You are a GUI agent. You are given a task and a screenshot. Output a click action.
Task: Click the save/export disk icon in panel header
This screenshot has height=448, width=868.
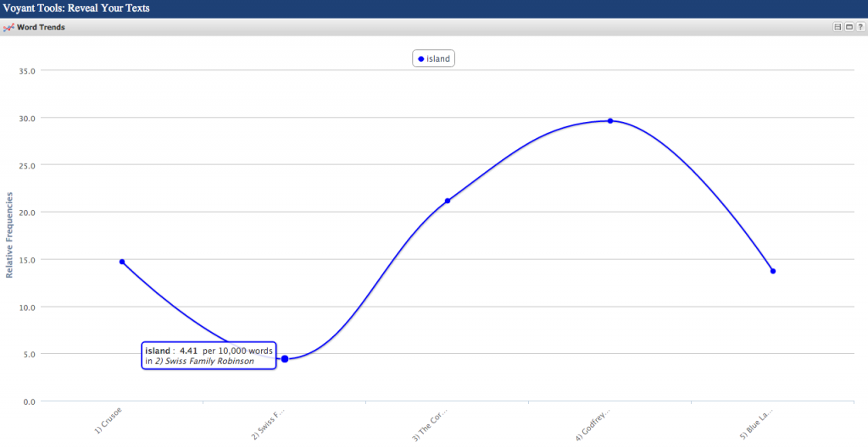coord(837,27)
